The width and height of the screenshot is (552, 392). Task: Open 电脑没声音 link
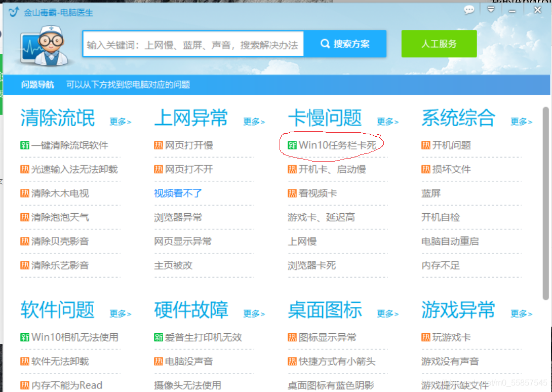[189, 361]
